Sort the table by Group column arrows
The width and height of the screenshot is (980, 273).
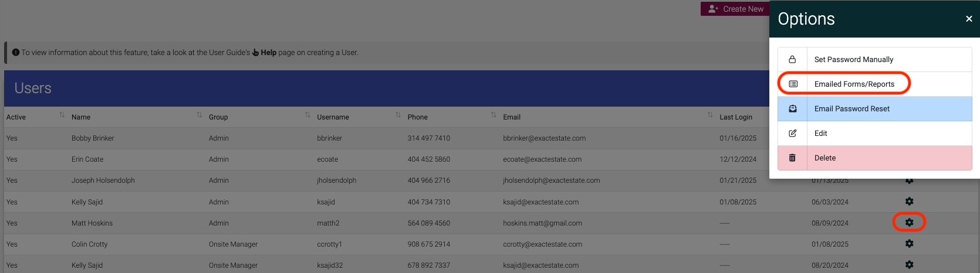tap(307, 115)
